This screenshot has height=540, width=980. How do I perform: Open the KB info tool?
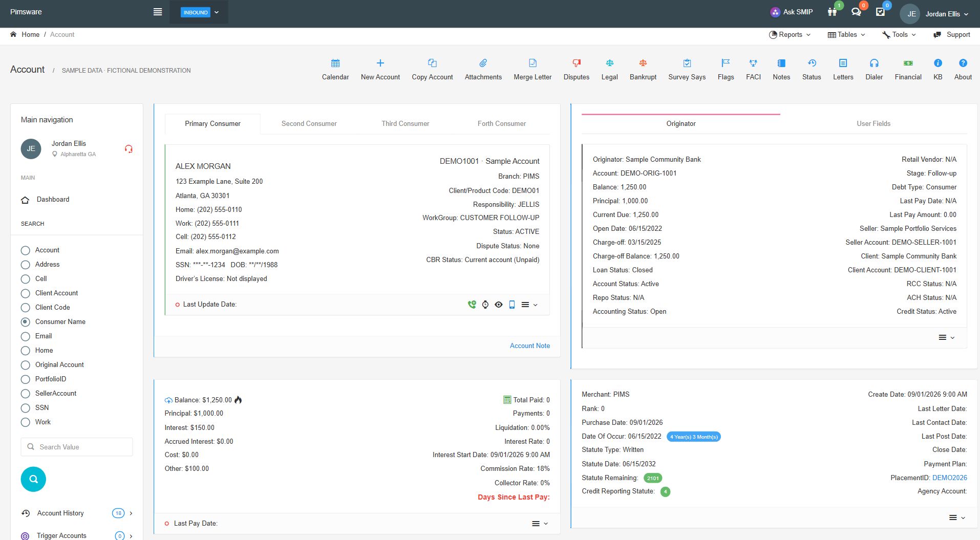click(938, 70)
